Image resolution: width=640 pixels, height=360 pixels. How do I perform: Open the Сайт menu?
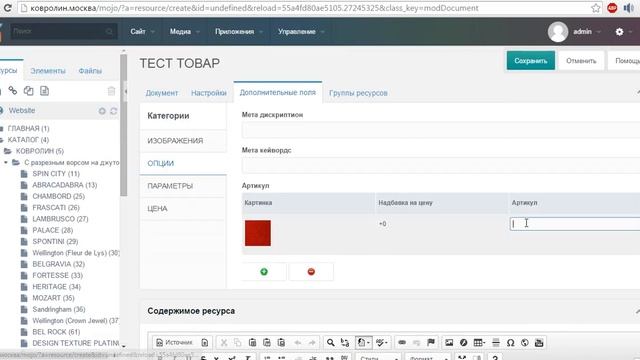142,31
